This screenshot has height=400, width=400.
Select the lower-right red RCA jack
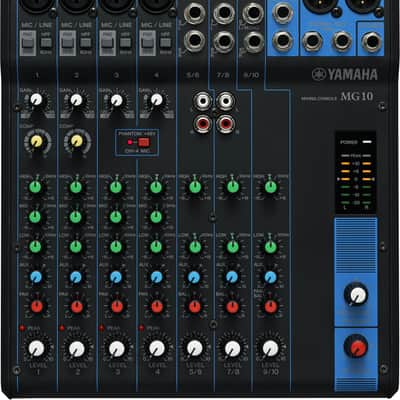225,124
